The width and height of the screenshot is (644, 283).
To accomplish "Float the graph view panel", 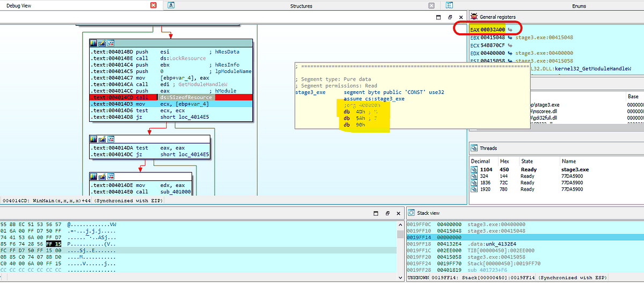I will point(450,17).
